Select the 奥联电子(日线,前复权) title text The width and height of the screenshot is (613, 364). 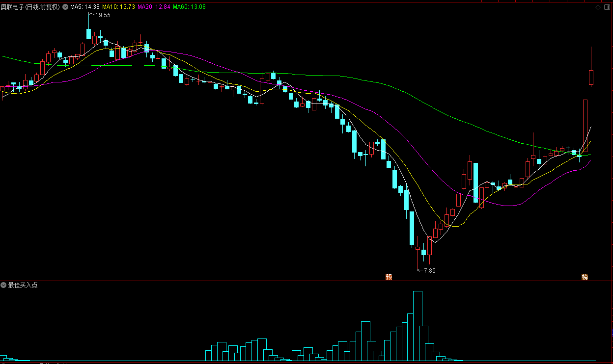pyautogui.click(x=30, y=7)
